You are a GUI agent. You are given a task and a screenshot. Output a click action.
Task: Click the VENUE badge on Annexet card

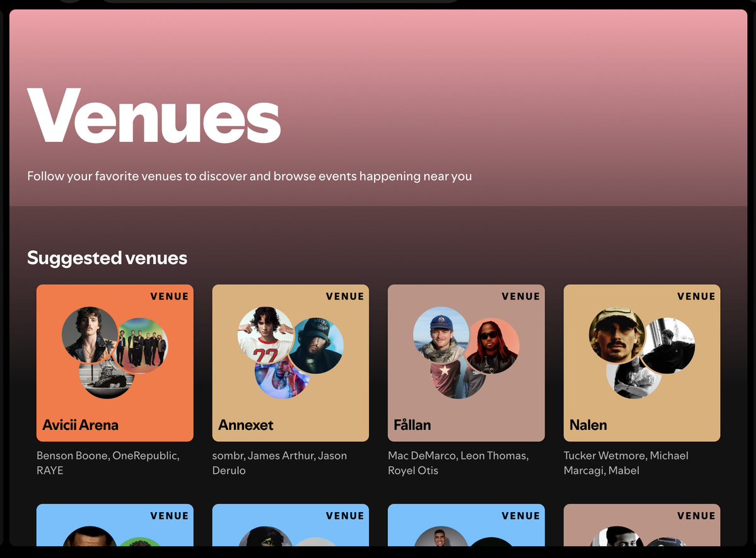click(x=345, y=296)
